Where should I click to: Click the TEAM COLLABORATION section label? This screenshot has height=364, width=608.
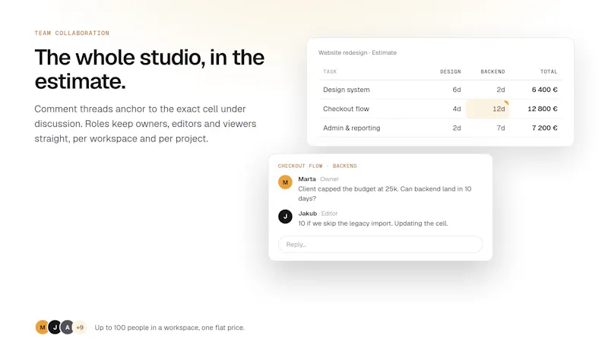[x=71, y=33]
